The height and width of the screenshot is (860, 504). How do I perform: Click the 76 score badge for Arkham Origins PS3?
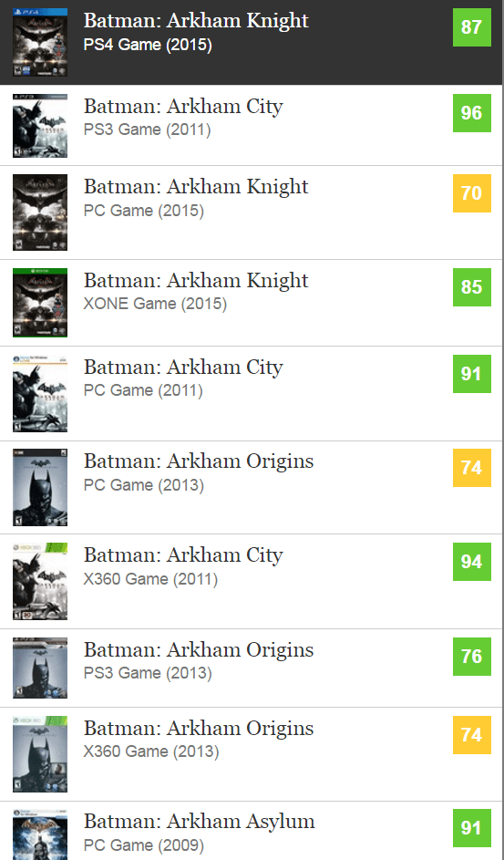[x=472, y=657]
